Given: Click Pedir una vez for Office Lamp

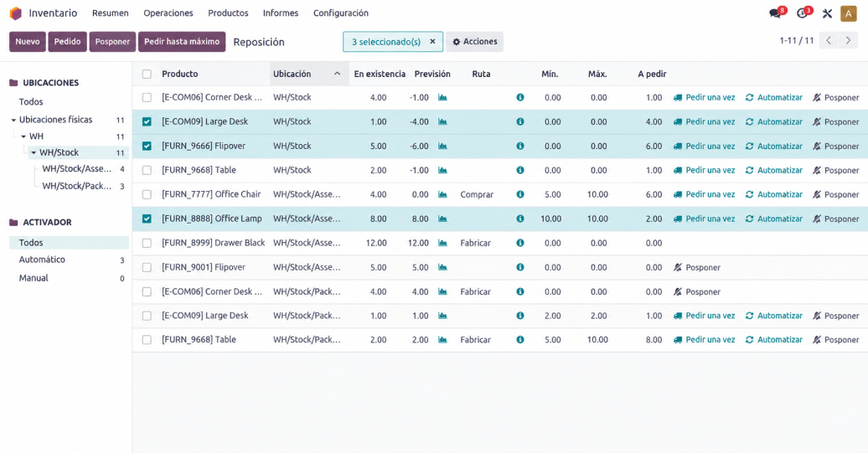Looking at the screenshot, I should pyautogui.click(x=704, y=219).
